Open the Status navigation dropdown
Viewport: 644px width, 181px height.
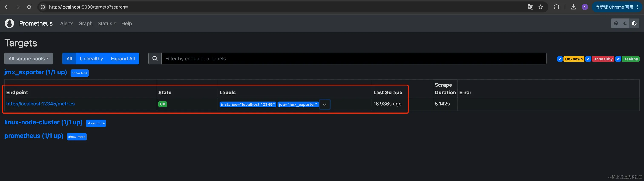[107, 23]
